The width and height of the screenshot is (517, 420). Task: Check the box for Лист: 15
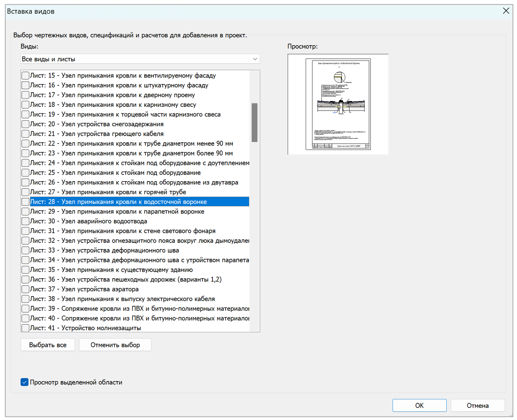25,76
